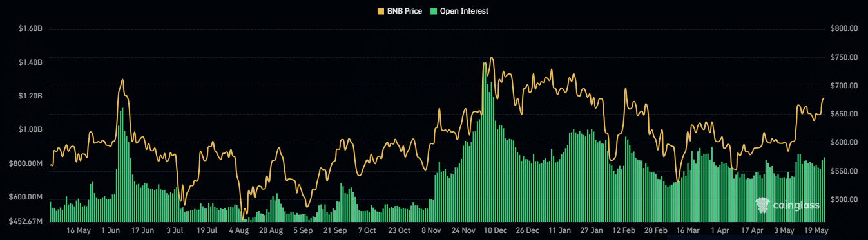Select the $1.00B left axis label
The width and height of the screenshot is (868, 240).
click(x=30, y=129)
